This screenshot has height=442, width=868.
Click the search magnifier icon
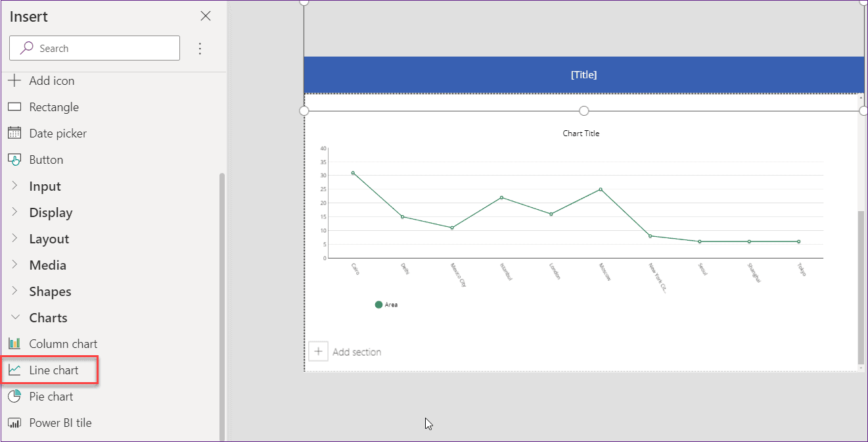(27, 48)
